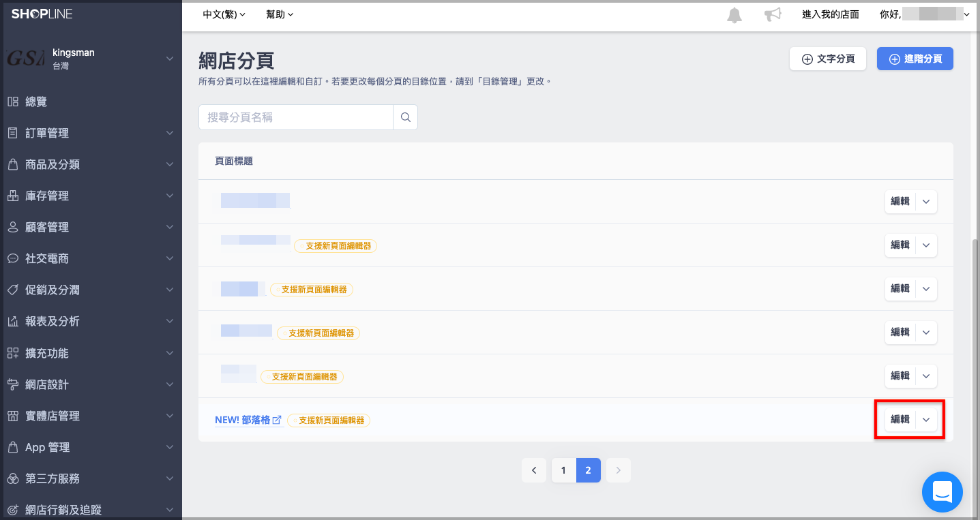Viewport: 980px width, 520px height.
Task: Expand the 促銷及分潤 menu chevron
Action: click(170, 290)
